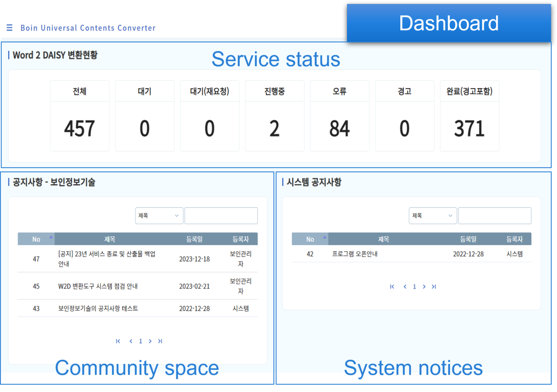
Task: Click the community notices search input box
Action: pos(220,215)
